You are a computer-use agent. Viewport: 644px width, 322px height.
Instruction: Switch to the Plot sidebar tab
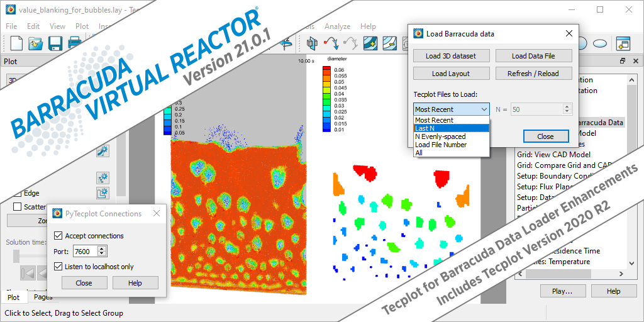(14, 297)
